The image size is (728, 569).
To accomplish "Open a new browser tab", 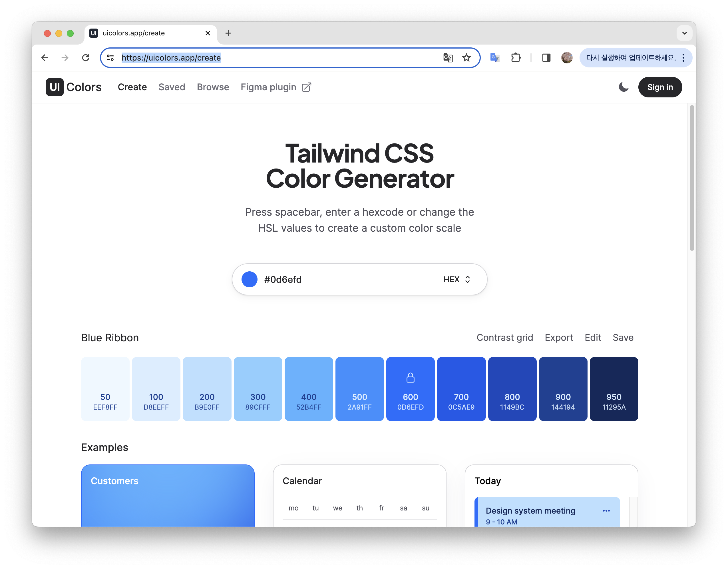I will click(228, 33).
